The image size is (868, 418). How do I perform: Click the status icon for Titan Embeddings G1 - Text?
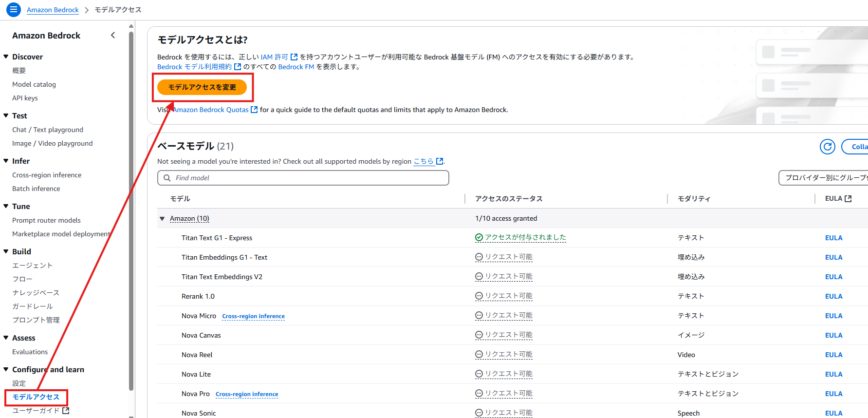pyautogui.click(x=479, y=257)
